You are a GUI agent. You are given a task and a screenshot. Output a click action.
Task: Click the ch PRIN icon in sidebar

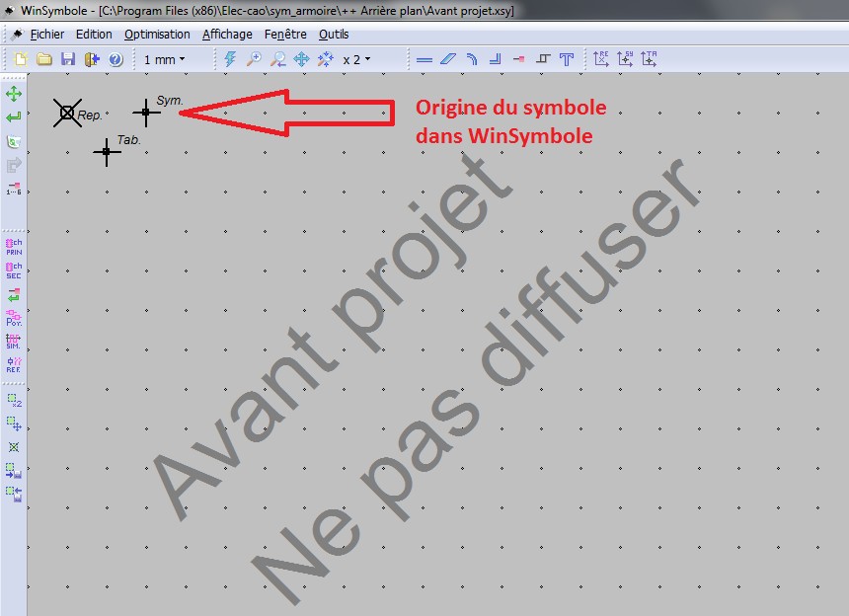[14, 246]
